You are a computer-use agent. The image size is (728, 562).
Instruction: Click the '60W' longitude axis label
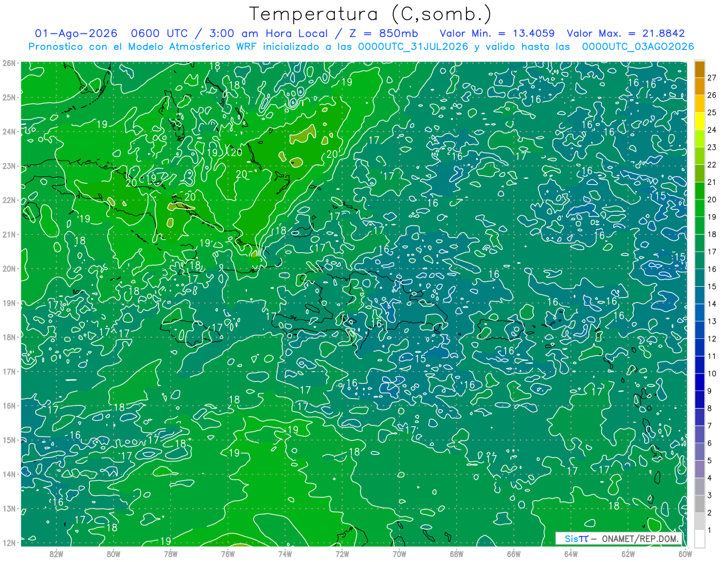(684, 554)
